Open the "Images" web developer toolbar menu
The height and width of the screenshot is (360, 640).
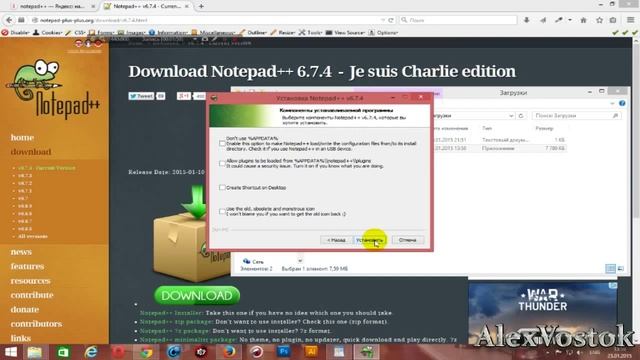131,33
